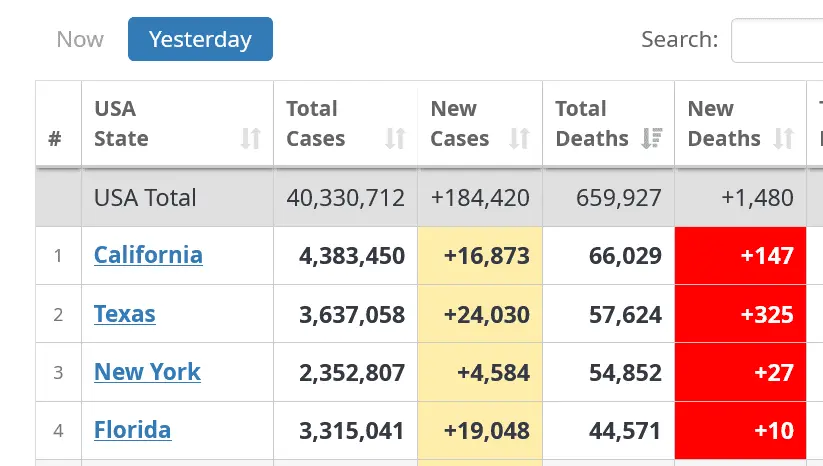Select California total deaths 66,029
This screenshot has width=823, height=466.
point(625,256)
